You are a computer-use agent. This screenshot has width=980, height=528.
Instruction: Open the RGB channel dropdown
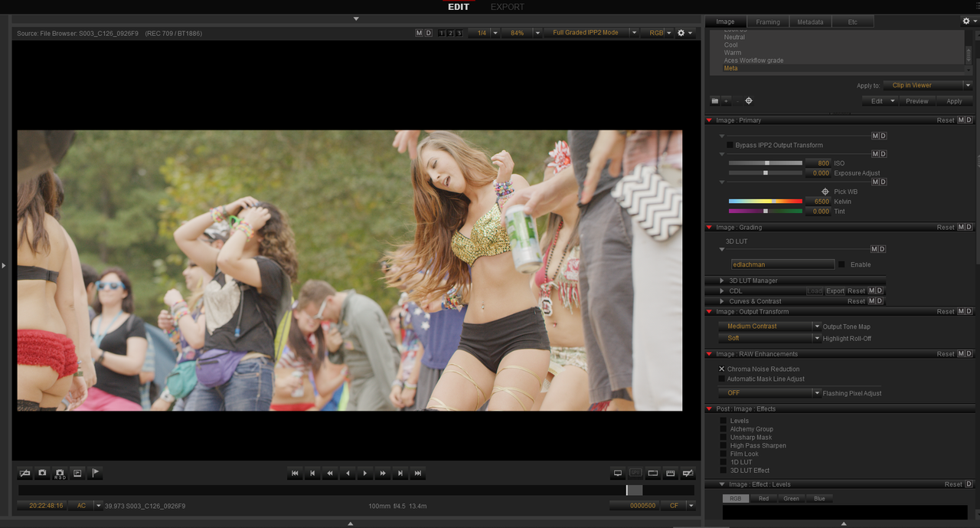pyautogui.click(x=658, y=33)
